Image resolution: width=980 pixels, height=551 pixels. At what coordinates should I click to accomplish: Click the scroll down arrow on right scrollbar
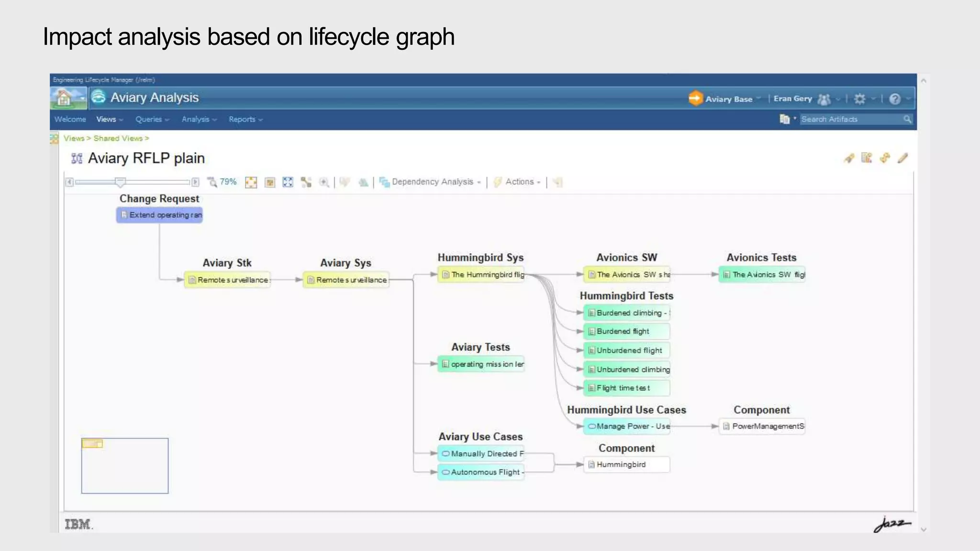(x=924, y=529)
